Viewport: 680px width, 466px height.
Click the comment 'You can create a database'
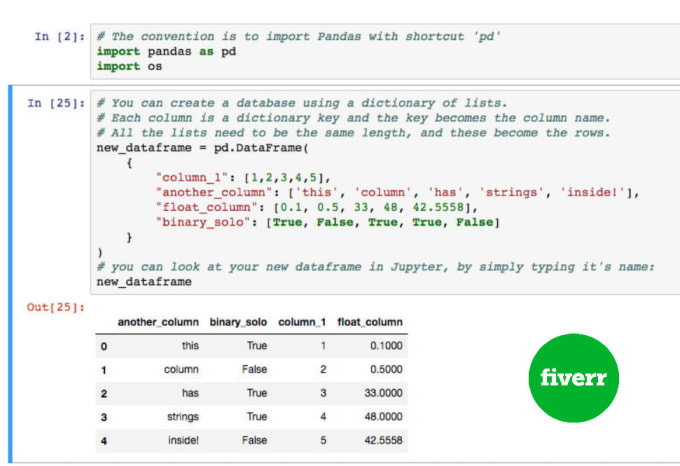tap(302, 103)
